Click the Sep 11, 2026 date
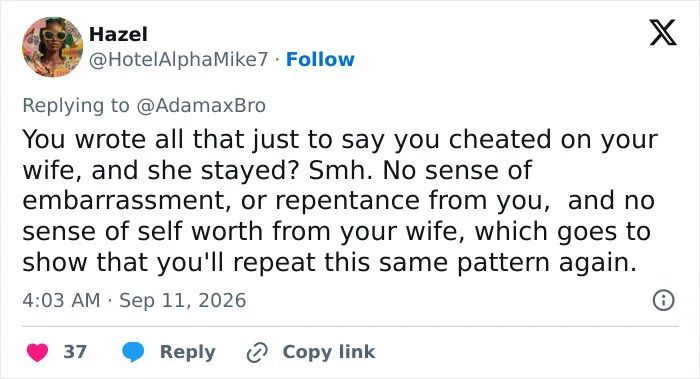Viewport: 700px width, 379px height. (183, 300)
